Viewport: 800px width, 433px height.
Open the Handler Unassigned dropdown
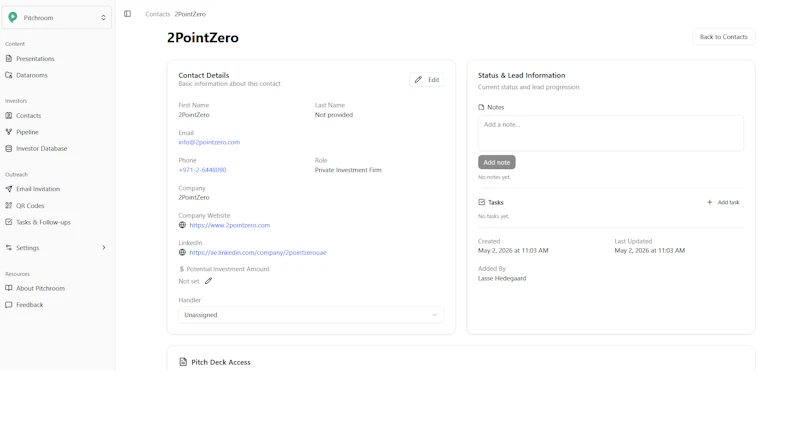pos(311,315)
